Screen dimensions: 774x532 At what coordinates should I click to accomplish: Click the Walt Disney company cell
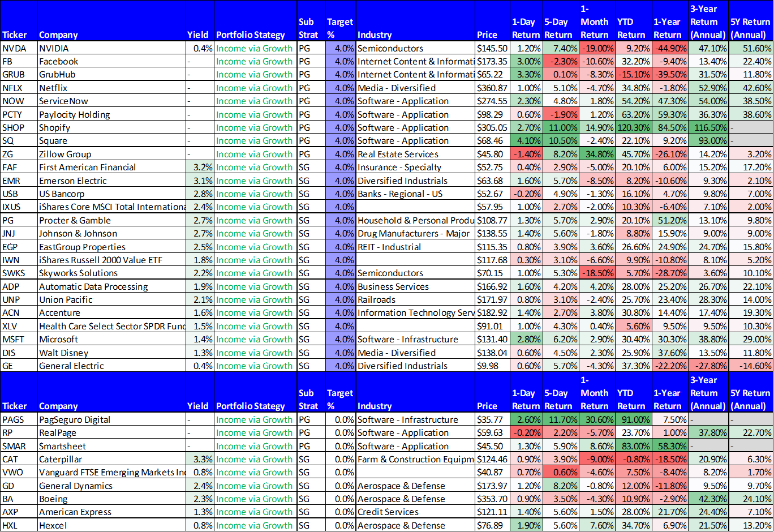tap(111, 353)
